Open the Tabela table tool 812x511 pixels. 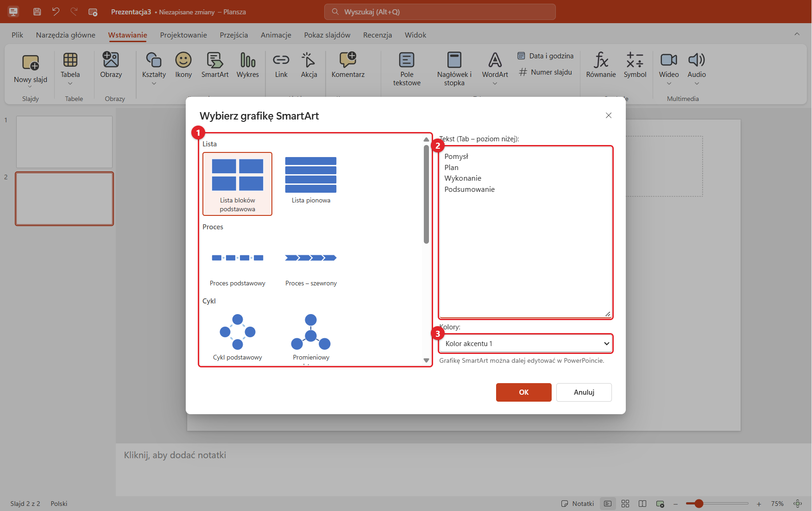click(70, 69)
